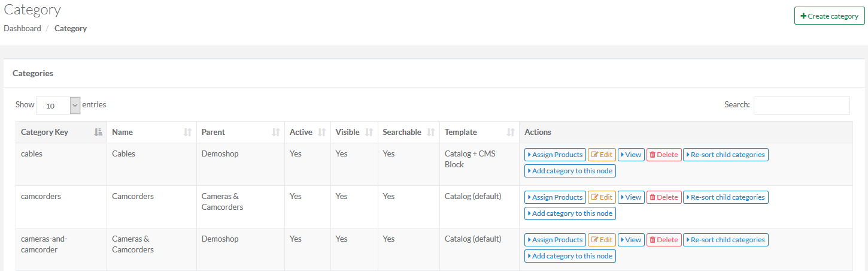The image size is (868, 271).
Task: Sort by Template column arrows
Action: tap(511, 133)
